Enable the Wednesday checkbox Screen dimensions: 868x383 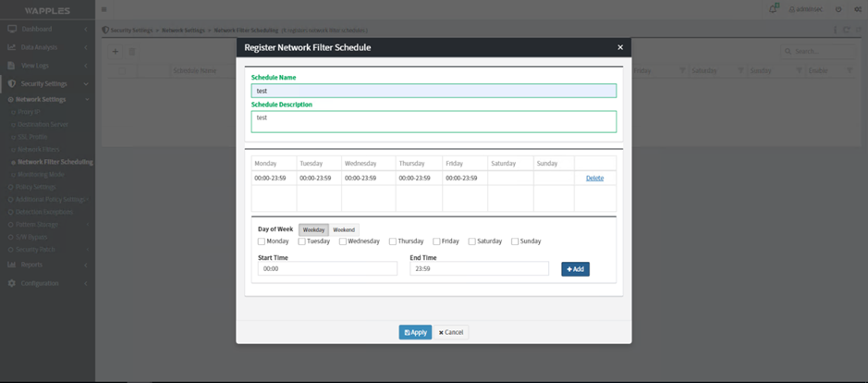tap(343, 241)
